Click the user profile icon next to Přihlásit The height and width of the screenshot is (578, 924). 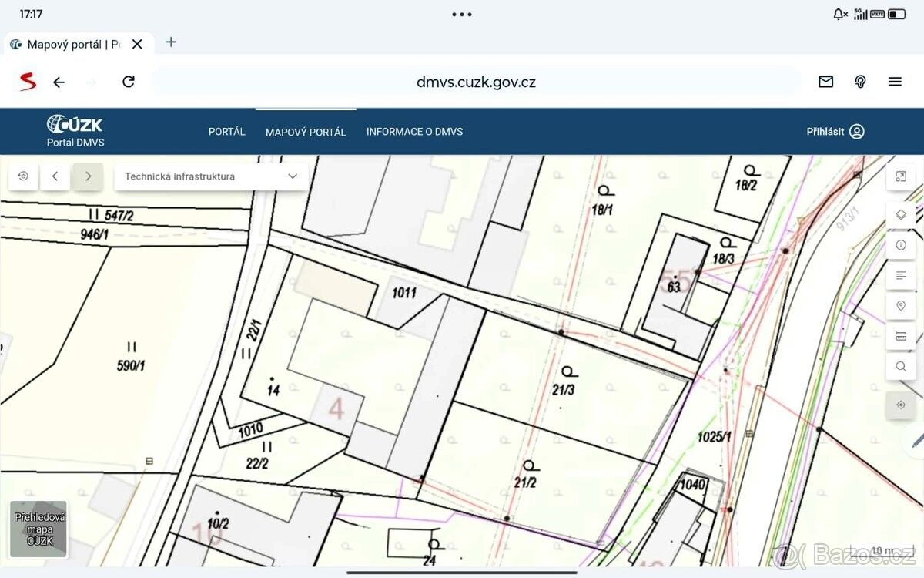(857, 132)
